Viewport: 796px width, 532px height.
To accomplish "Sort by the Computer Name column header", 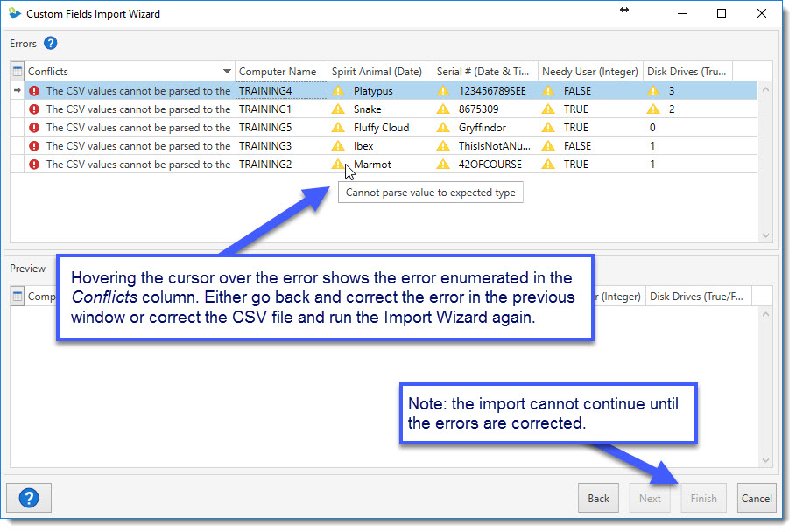I will 281,72.
